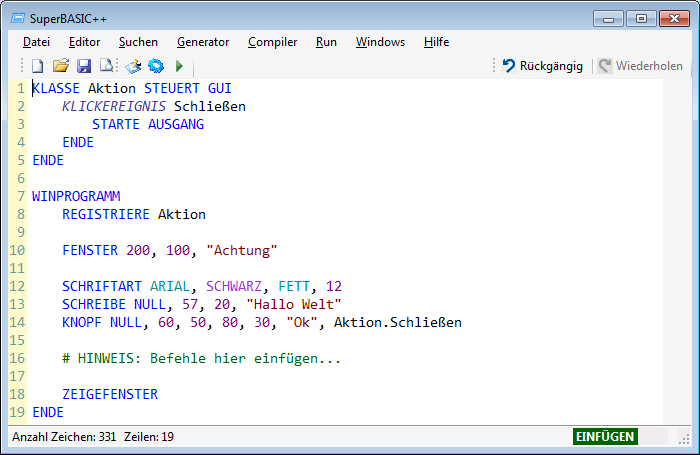
Task: Click the string "Achtung" on line 10
Action: (x=242, y=250)
